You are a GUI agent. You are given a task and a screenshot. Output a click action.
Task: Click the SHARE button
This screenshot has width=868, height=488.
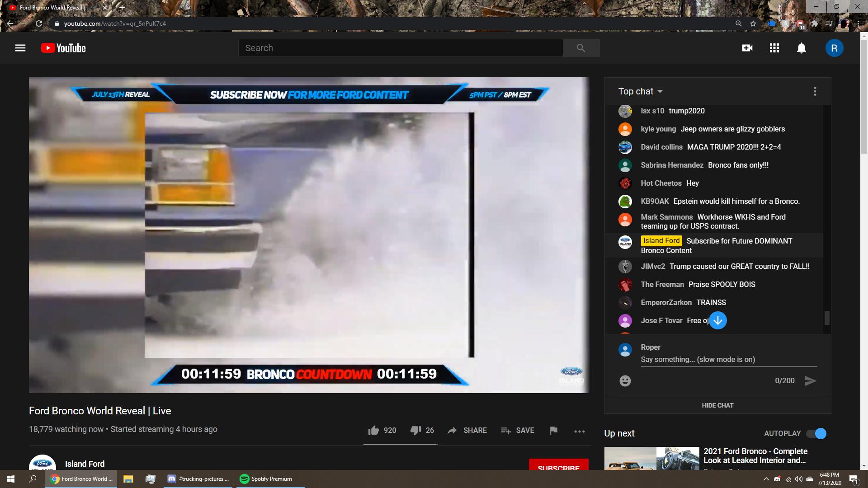click(x=467, y=430)
